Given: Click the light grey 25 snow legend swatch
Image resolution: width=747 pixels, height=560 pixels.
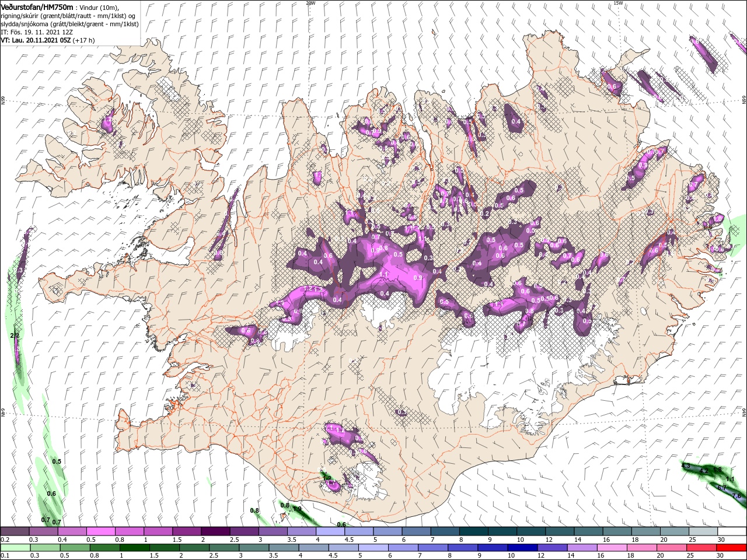Looking at the screenshot, I should point(703,531).
